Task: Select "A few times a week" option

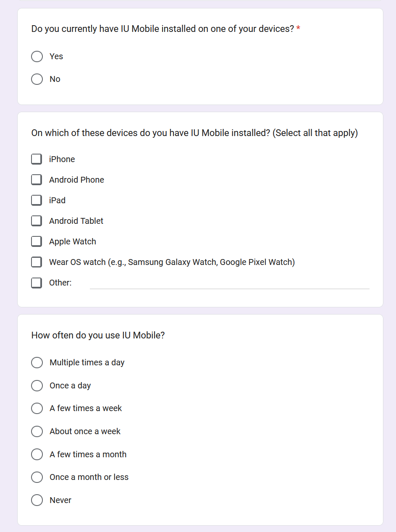Action: pos(37,408)
